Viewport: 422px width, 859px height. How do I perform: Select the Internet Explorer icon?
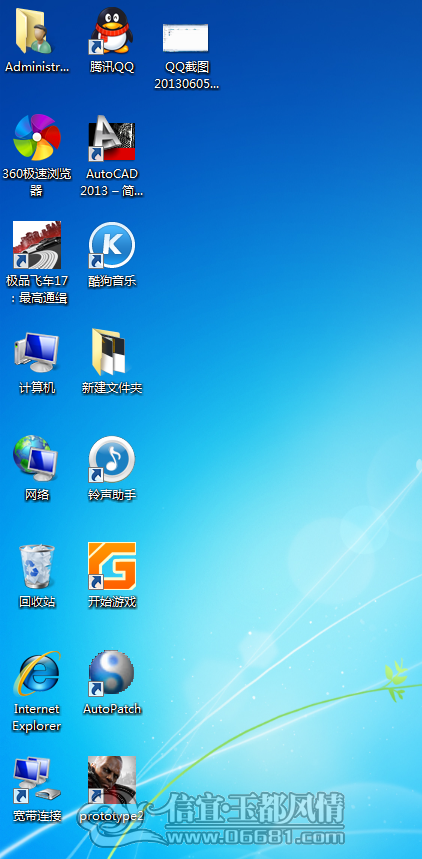[37, 673]
